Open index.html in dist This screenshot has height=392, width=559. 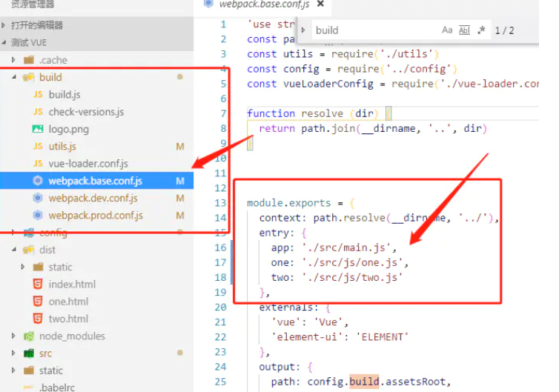[72, 284]
